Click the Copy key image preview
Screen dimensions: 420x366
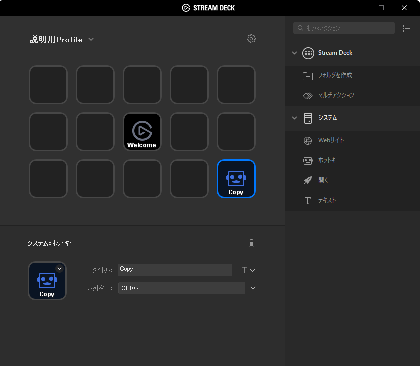[47, 281]
